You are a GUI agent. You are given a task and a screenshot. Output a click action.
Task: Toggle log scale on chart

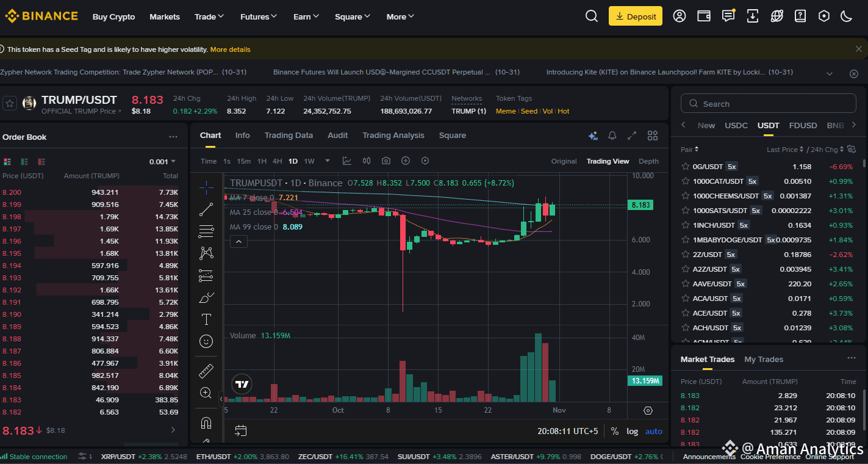tap(633, 431)
